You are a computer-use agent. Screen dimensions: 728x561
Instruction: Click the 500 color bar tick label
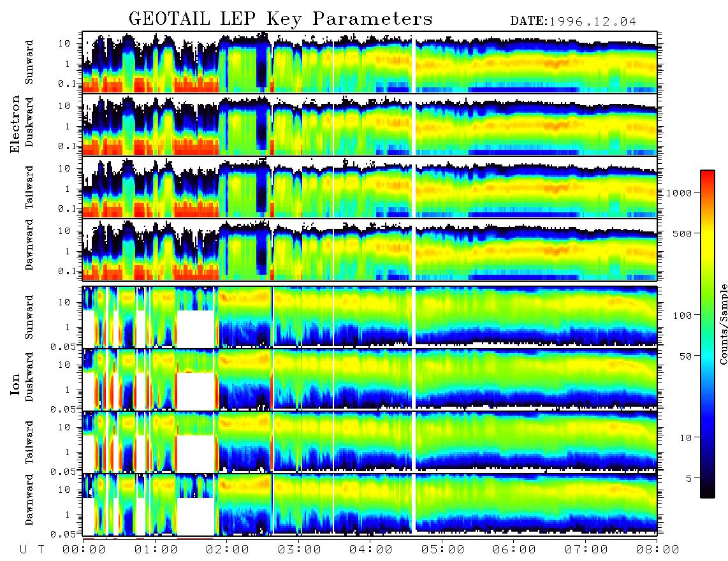tap(682, 233)
